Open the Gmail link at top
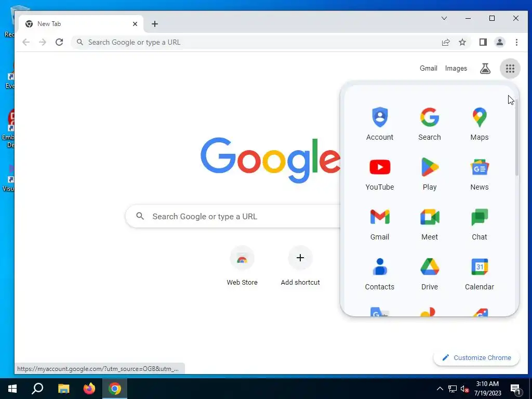Image resolution: width=532 pixels, height=399 pixels. coord(428,68)
